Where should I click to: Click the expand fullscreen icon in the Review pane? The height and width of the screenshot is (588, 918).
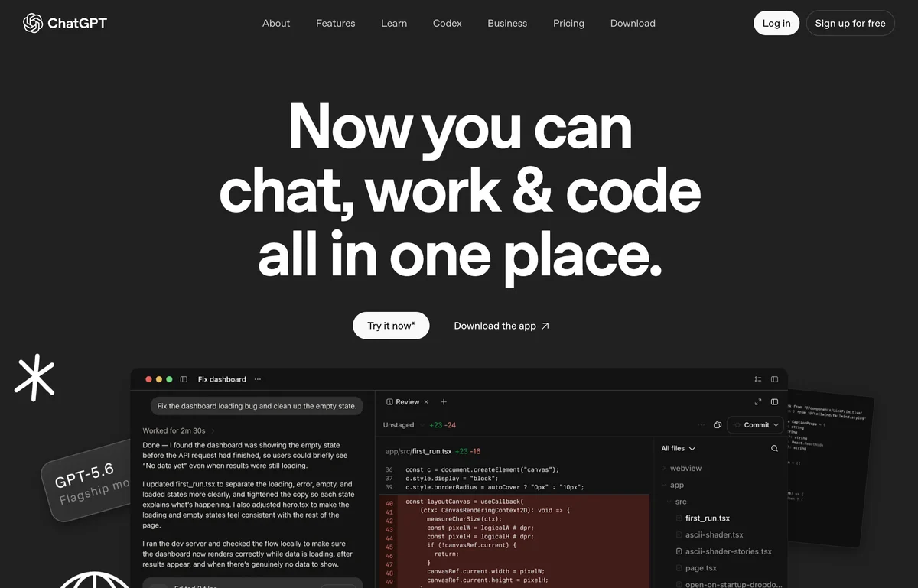[x=757, y=402]
